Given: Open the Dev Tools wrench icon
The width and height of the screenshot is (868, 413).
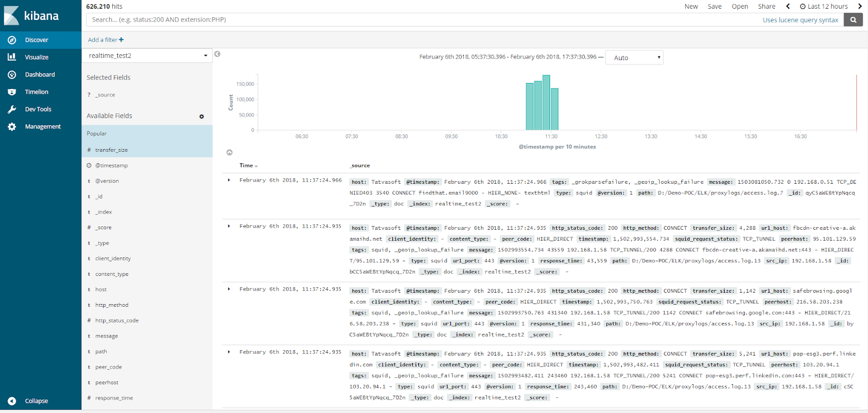Looking at the screenshot, I should coord(12,109).
